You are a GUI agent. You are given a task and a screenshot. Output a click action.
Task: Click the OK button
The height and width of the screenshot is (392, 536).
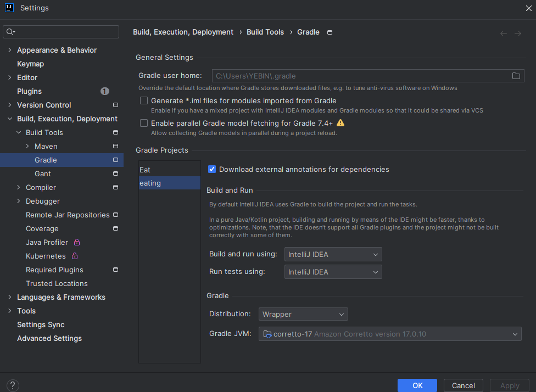(x=417, y=385)
